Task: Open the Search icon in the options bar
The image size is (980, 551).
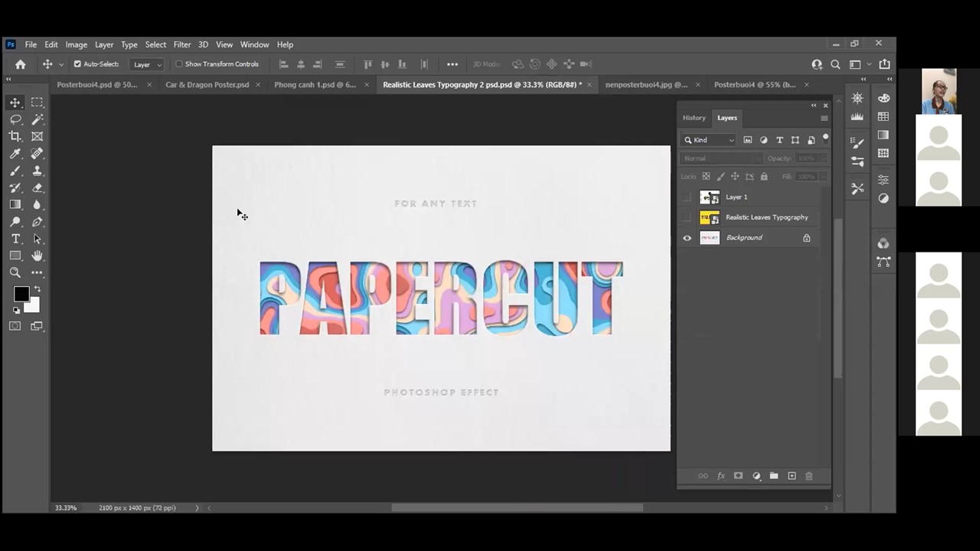Action: coord(835,64)
